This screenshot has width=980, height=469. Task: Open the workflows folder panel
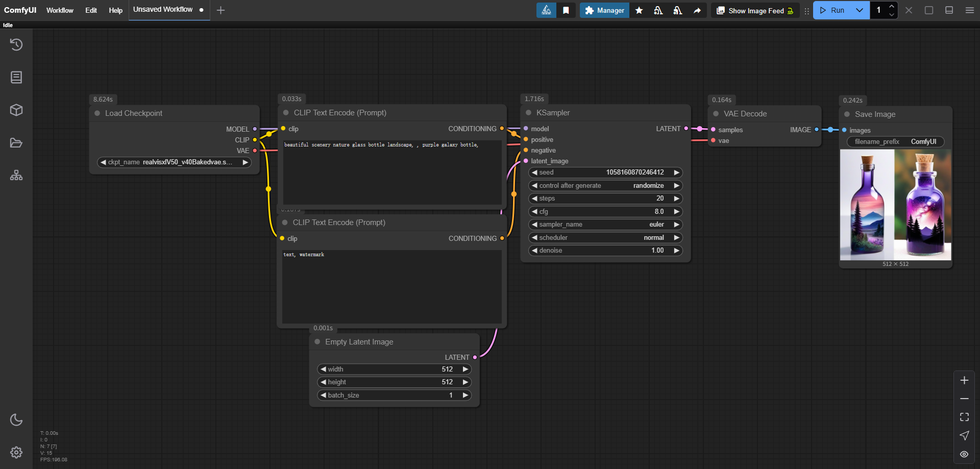point(16,143)
